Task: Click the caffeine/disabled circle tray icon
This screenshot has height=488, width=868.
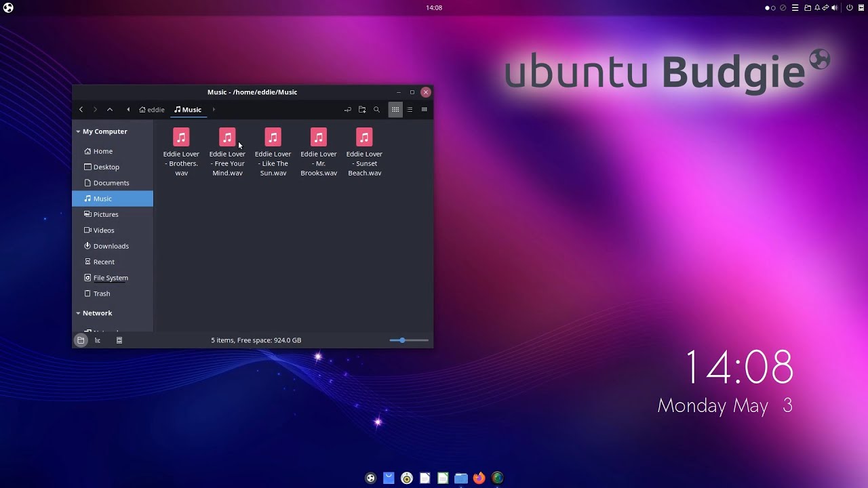Action: coord(783,8)
